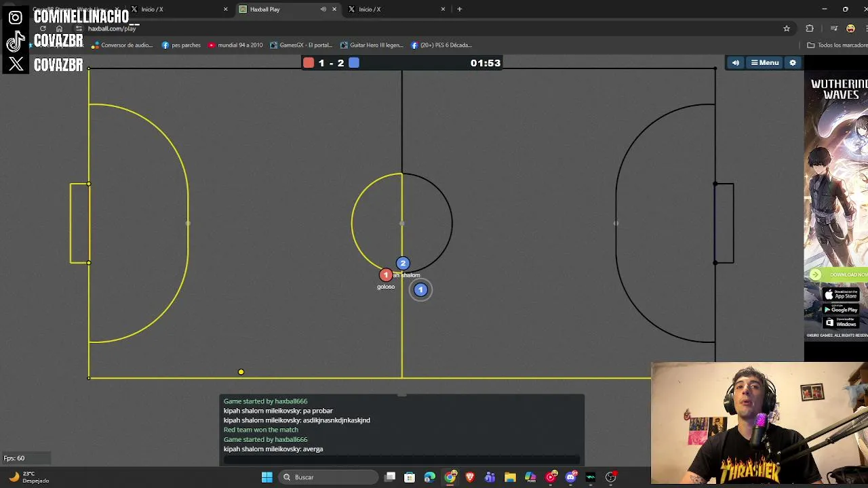Click App Store badge in the ad
This screenshot has height=488, width=868.
[x=841, y=295]
